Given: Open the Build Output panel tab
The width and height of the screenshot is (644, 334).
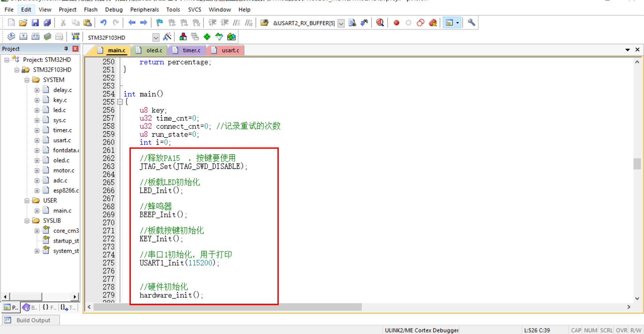Looking at the screenshot, I should (31, 320).
